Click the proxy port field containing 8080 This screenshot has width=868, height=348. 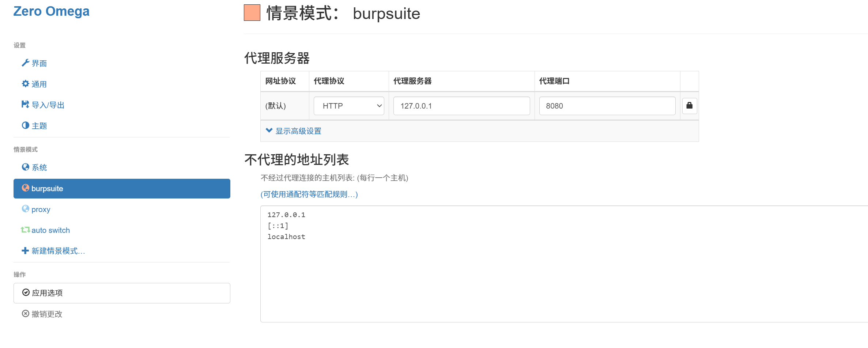607,106
